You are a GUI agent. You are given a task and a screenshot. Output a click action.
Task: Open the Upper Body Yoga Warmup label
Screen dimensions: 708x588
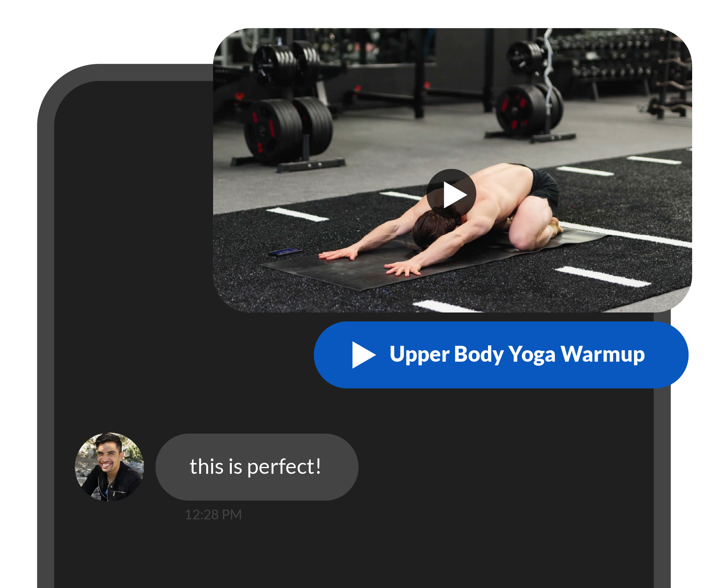pyautogui.click(x=516, y=354)
